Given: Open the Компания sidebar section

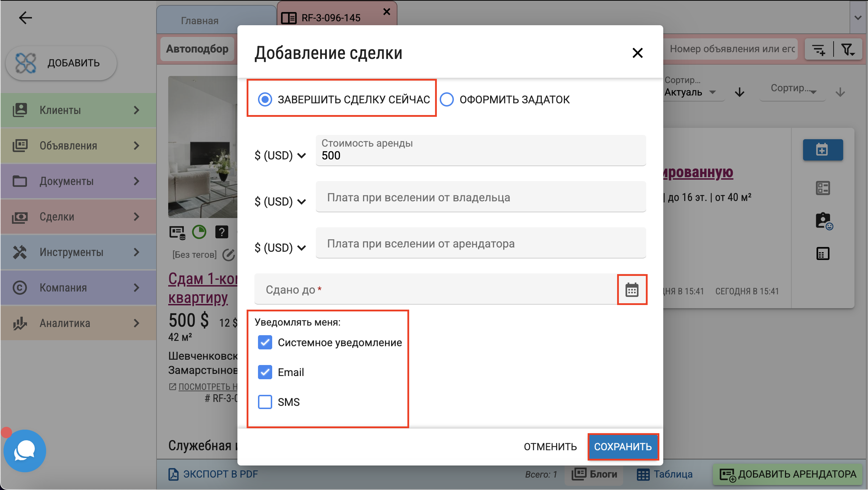Looking at the screenshot, I should click(x=78, y=288).
